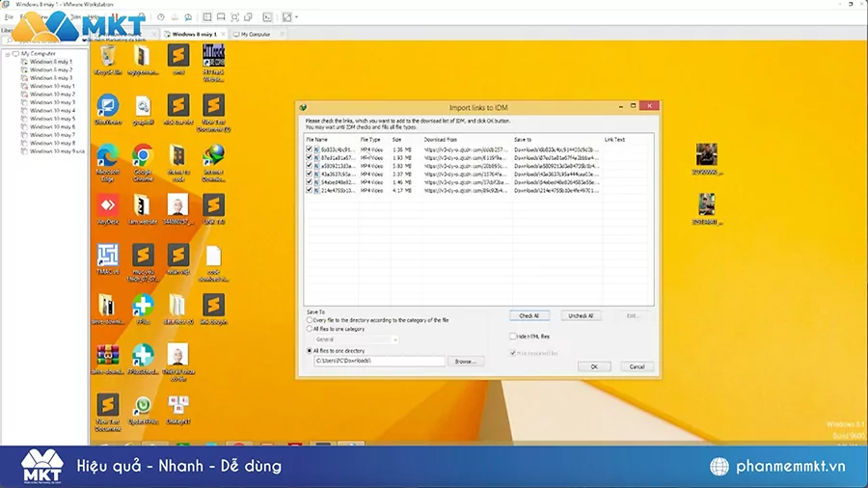
Task: Click the '5.83 MB' size cell
Action: click(x=401, y=166)
